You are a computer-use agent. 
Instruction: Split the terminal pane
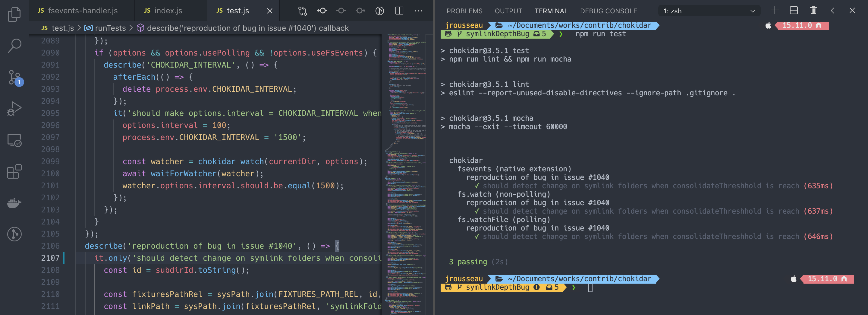(794, 11)
